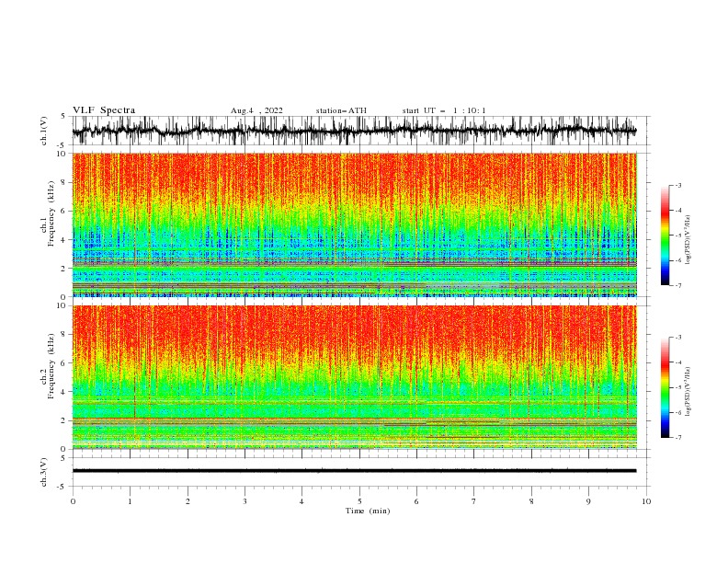The image size is (728, 563).
Task: Click the "2" tick on the time axis
Action: click(x=188, y=501)
